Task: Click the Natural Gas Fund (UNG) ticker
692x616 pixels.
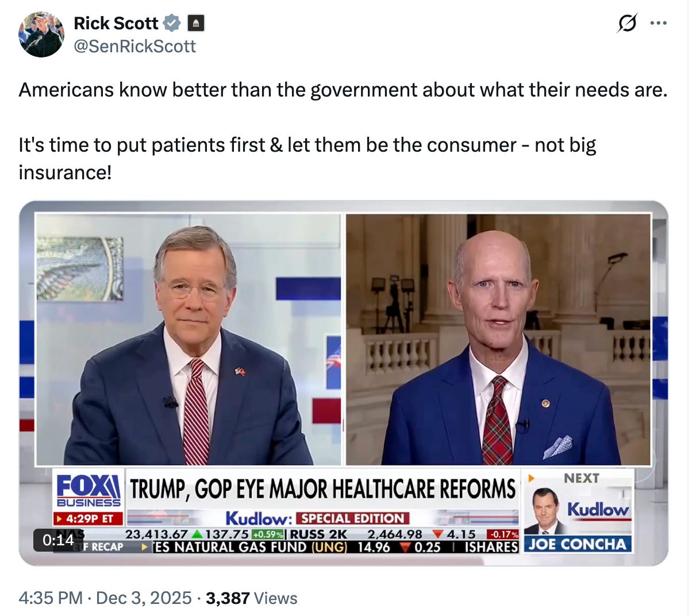Action: click(x=250, y=546)
